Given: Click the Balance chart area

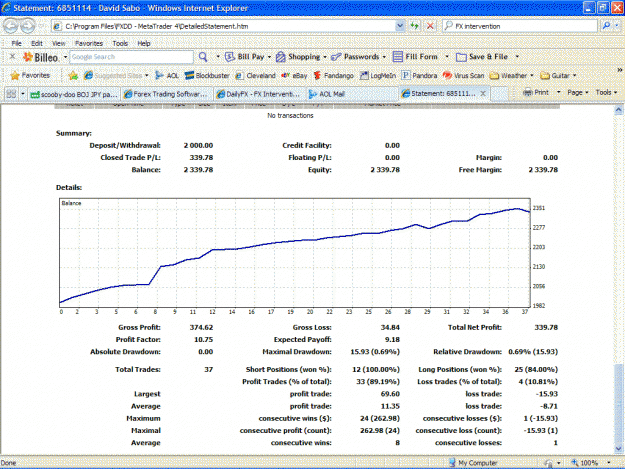Looking at the screenshot, I should pos(295,253).
